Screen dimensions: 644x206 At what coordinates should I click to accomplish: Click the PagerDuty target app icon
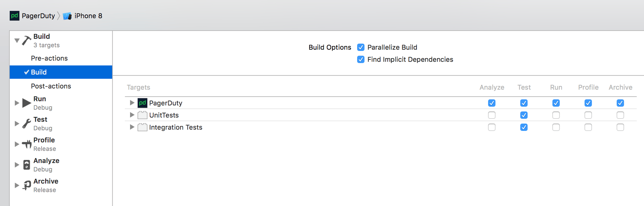pos(143,103)
